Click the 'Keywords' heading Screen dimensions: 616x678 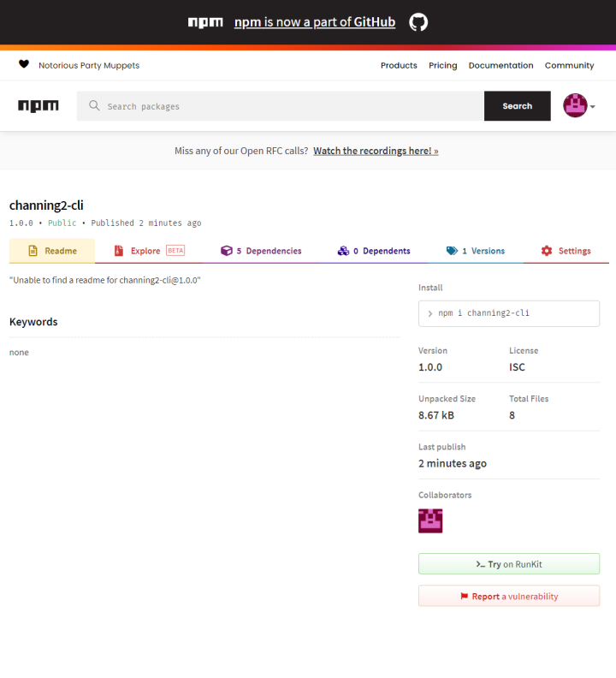33,322
